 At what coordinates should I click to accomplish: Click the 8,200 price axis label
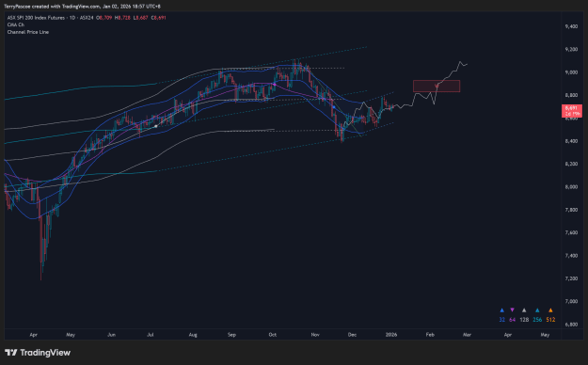(x=571, y=164)
